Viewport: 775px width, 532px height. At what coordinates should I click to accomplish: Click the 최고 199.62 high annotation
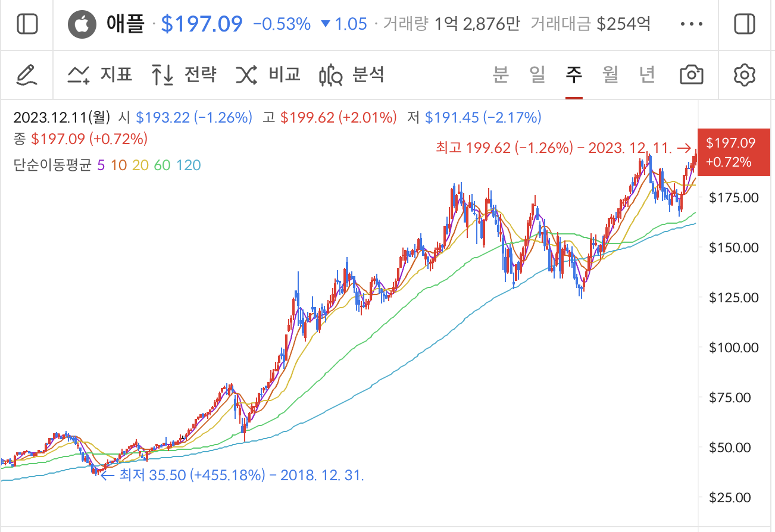563,148
